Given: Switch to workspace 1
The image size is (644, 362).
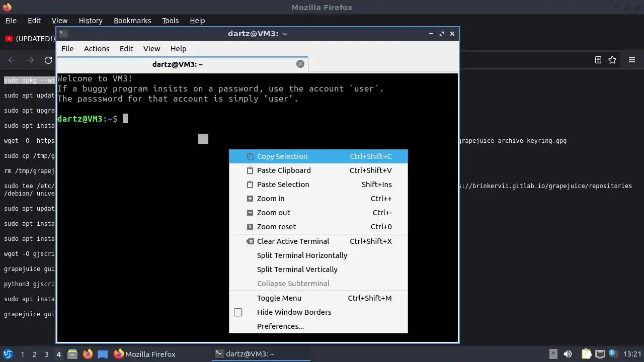Looking at the screenshot, I should 22,354.
